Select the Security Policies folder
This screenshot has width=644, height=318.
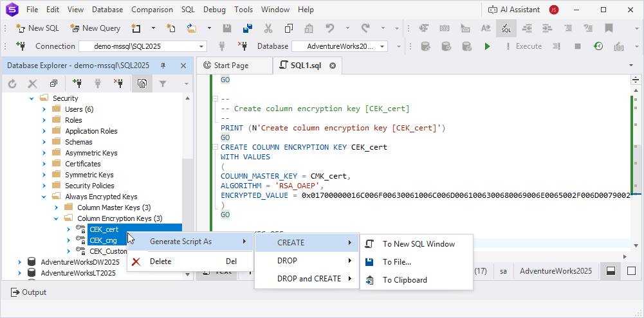[x=89, y=186]
